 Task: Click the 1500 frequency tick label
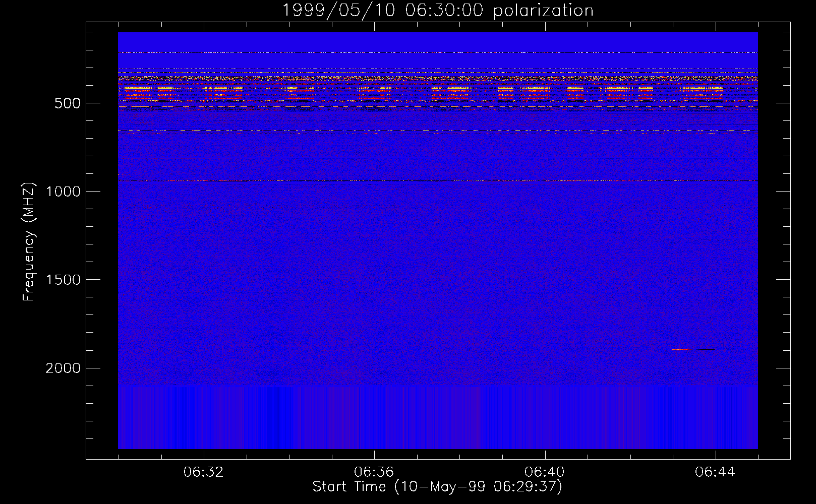click(63, 280)
